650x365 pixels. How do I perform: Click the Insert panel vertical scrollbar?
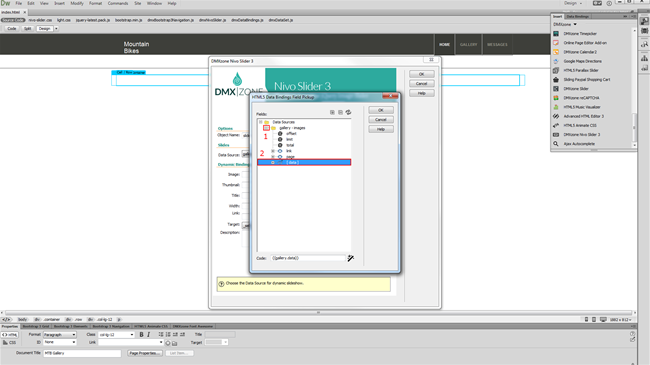634,87
